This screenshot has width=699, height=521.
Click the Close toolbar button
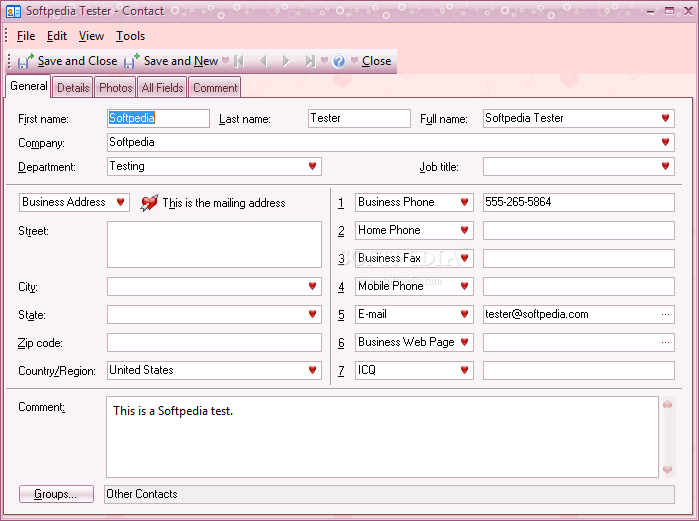click(376, 61)
